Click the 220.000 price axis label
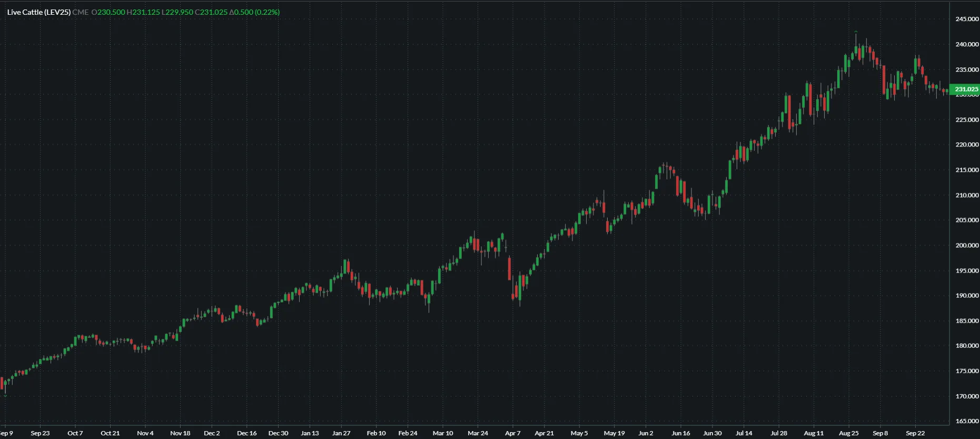The width and height of the screenshot is (980, 439). click(967, 145)
